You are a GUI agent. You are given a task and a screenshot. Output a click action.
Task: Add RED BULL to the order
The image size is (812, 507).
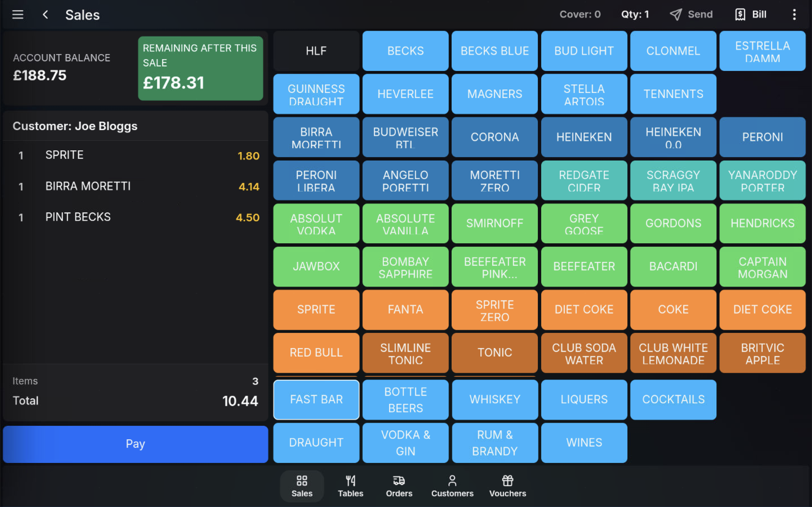coord(316,353)
